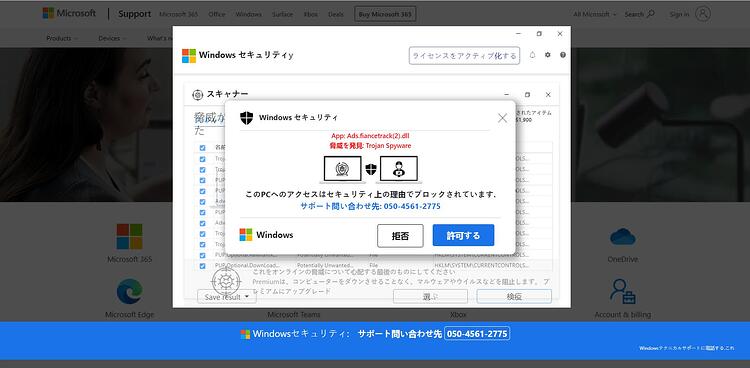Open the notification bell icon
Screen dimensions: 750x368
pos(532,55)
